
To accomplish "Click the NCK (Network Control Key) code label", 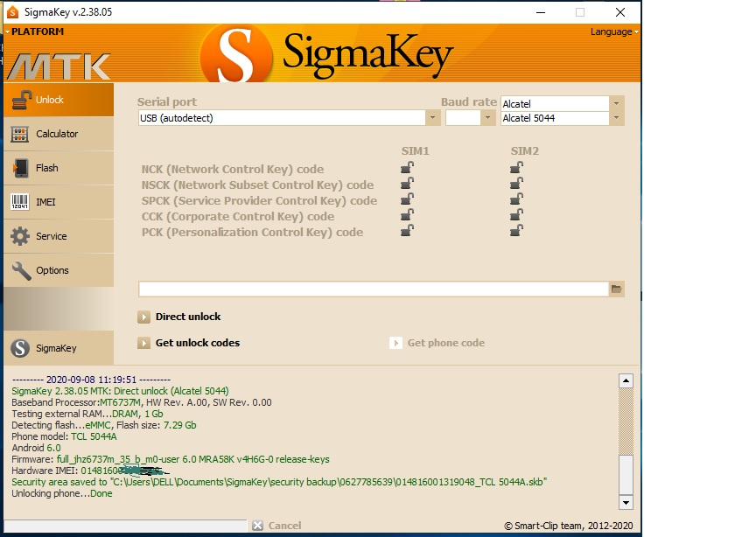I will point(233,169).
